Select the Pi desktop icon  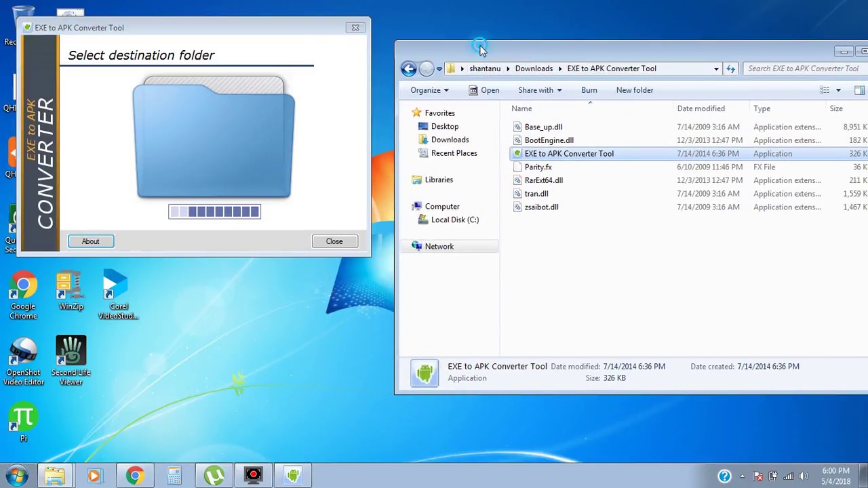click(23, 423)
